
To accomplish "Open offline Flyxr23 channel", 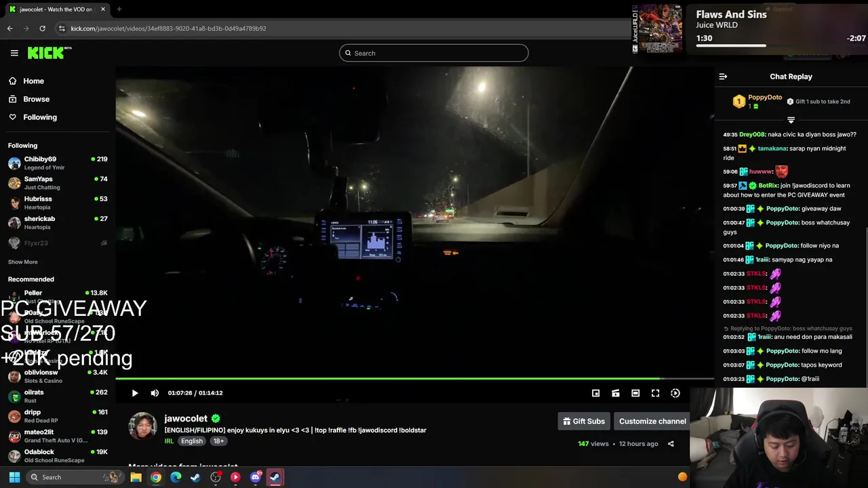I will pyautogui.click(x=58, y=243).
